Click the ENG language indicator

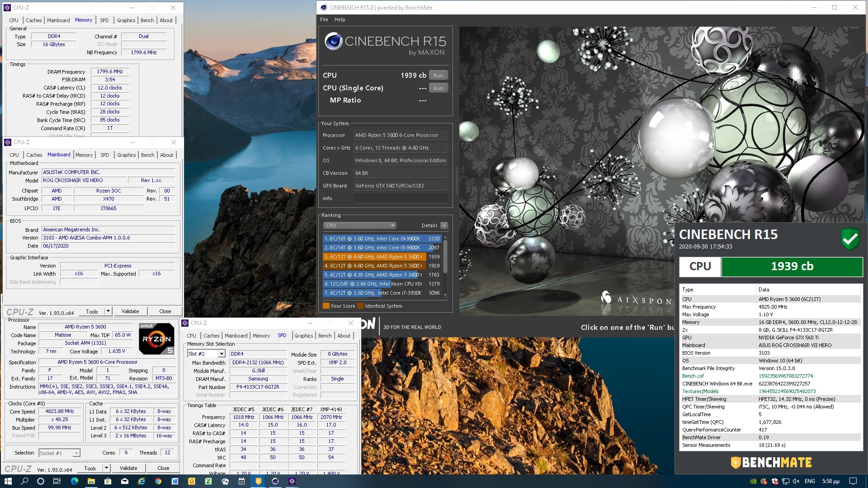click(x=810, y=481)
